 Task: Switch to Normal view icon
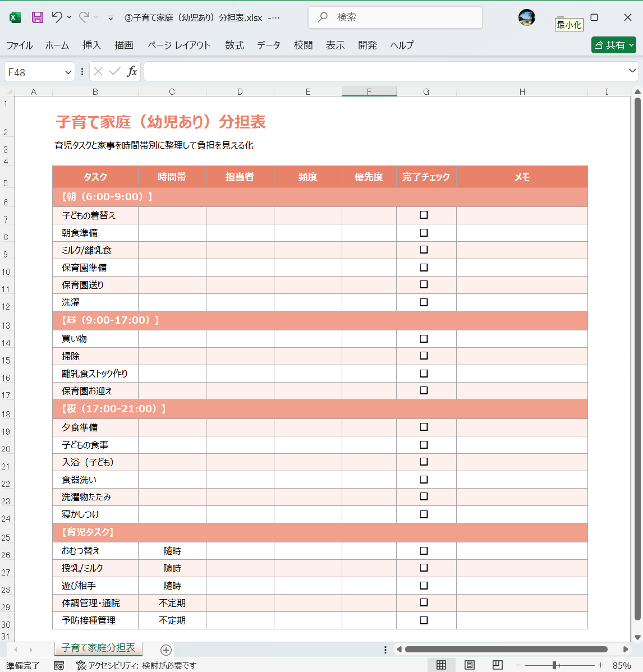[441, 665]
